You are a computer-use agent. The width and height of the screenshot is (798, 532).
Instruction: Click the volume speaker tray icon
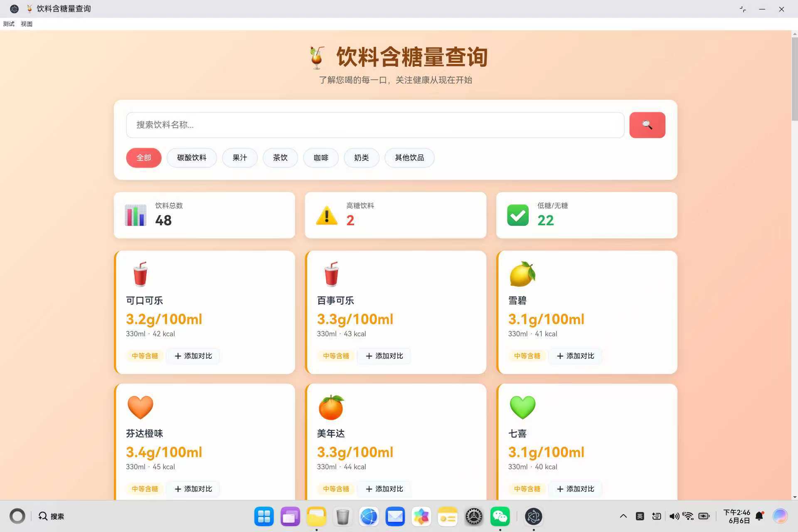[674, 516]
